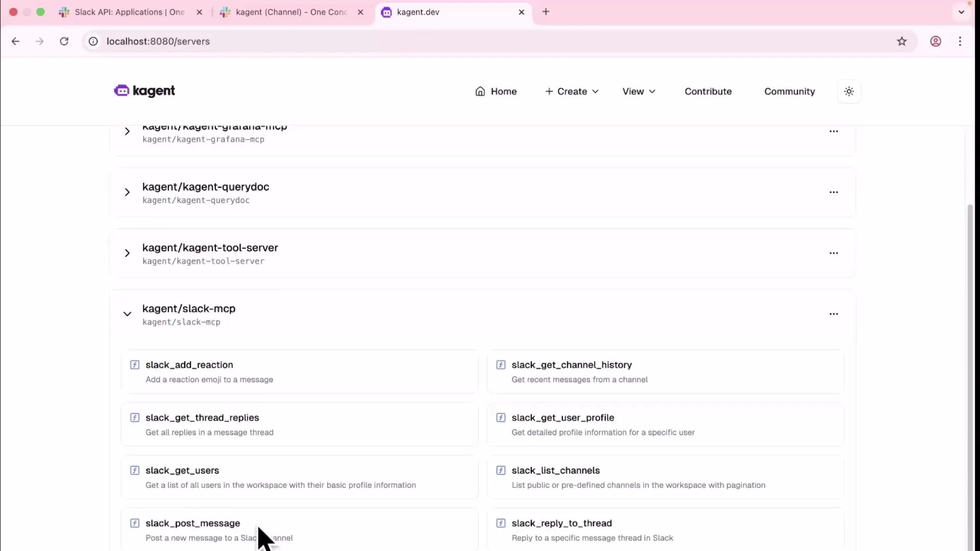Click the slack_get_users function icon
980x551 pixels.
point(135,470)
